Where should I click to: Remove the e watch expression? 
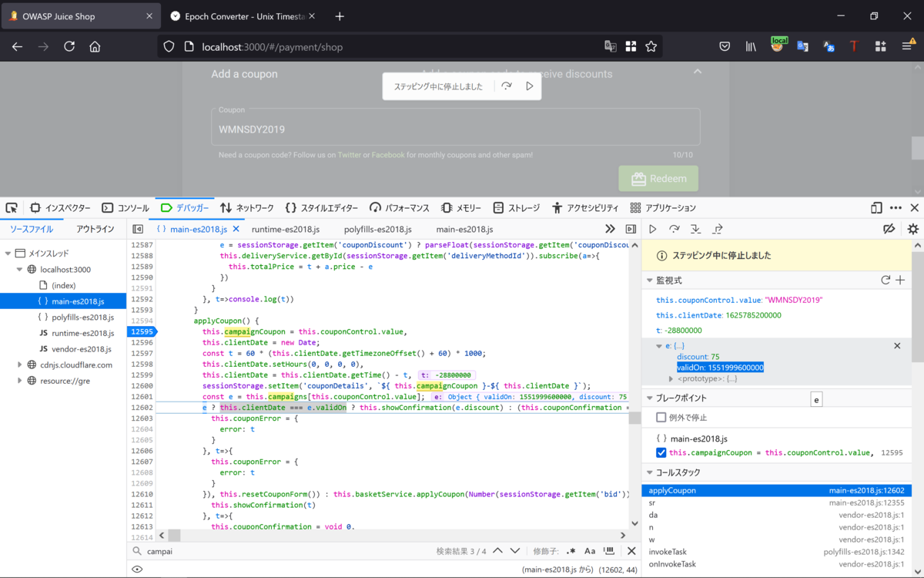(897, 346)
